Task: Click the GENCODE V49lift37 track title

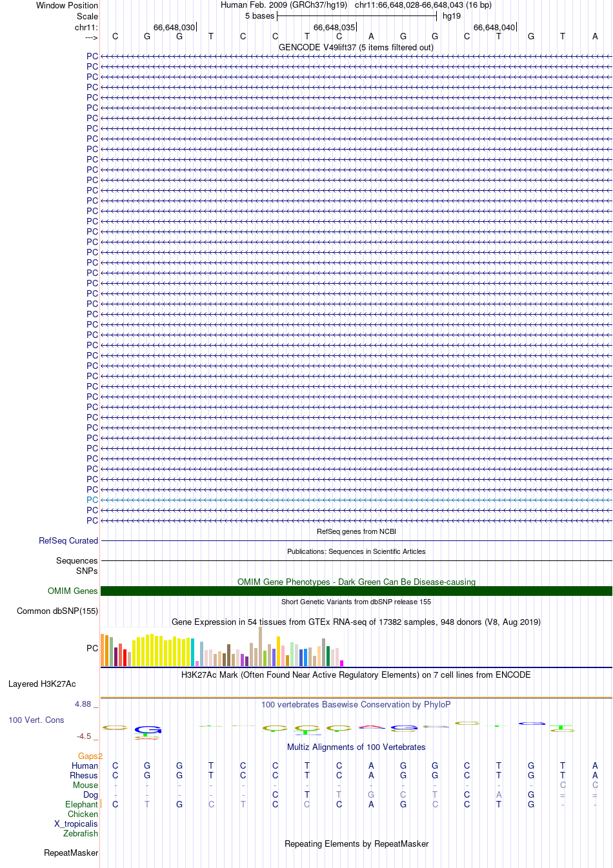Action: [x=356, y=47]
